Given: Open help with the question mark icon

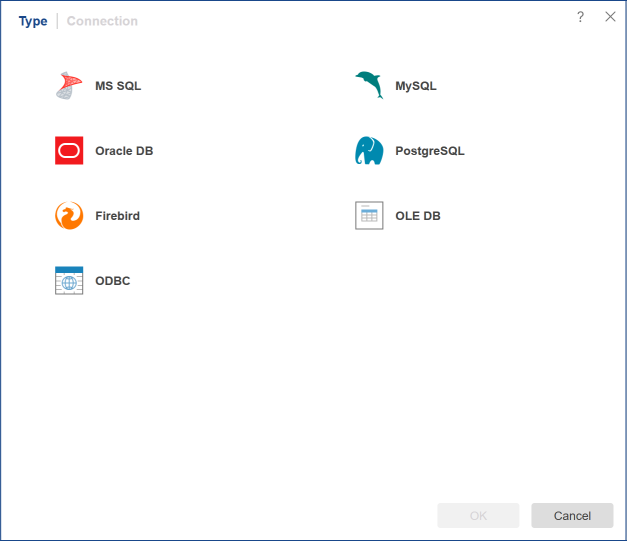Looking at the screenshot, I should point(580,17).
